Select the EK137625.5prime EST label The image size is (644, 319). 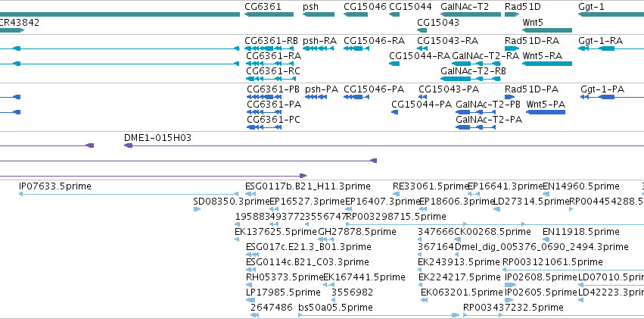tap(276, 232)
